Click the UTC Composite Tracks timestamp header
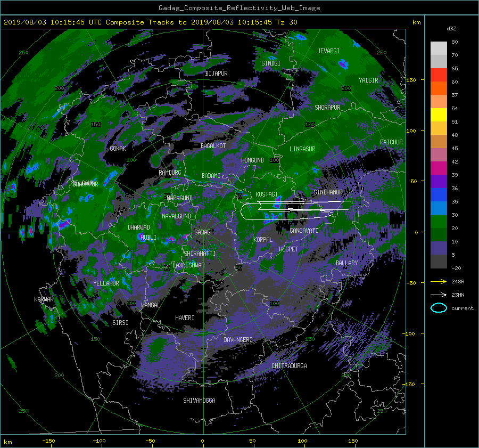The image size is (479, 448). pos(150,22)
